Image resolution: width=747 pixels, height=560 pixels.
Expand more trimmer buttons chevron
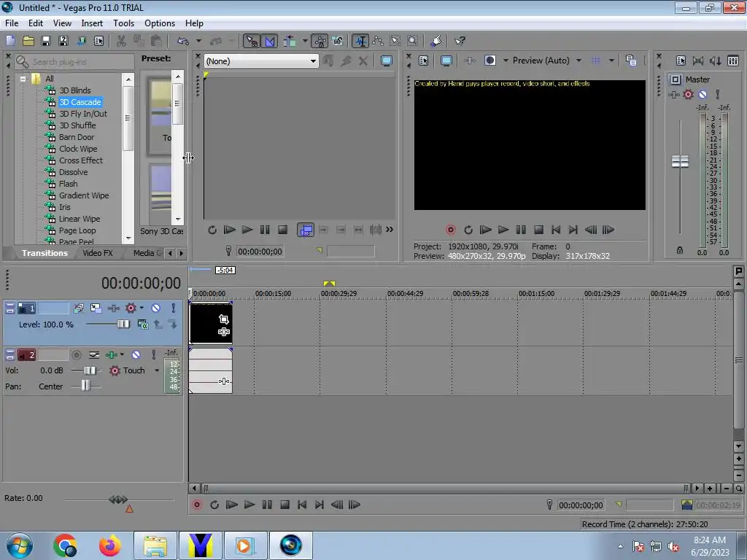pos(390,230)
